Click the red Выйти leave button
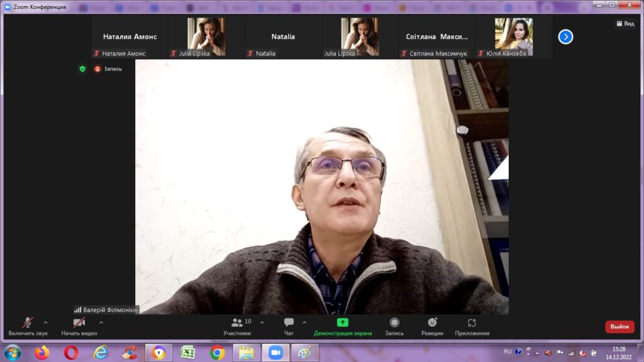Image resolution: width=644 pixels, height=362 pixels. pos(619,327)
